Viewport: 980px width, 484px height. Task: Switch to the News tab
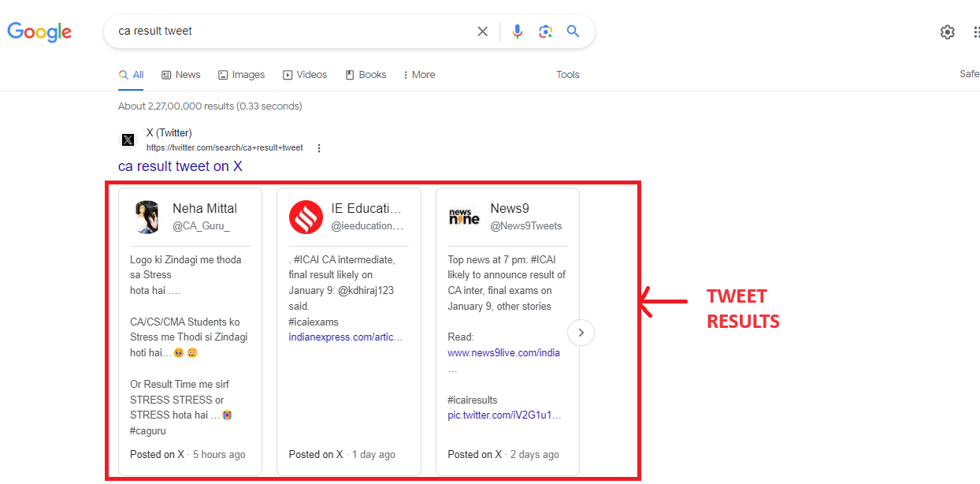180,75
